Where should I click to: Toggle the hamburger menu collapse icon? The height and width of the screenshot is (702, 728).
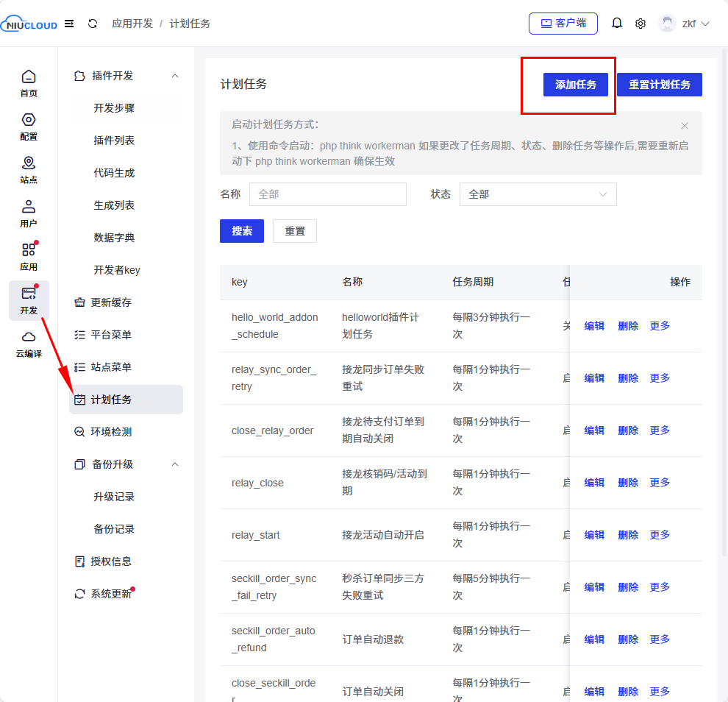click(69, 24)
